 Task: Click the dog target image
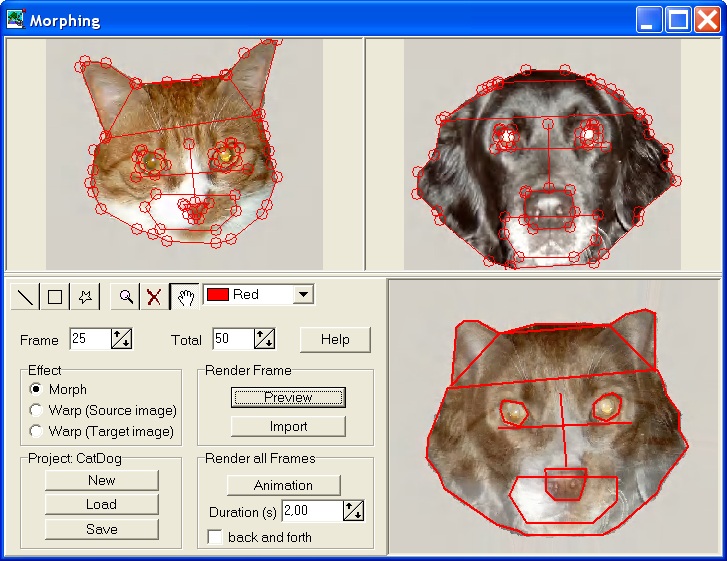point(542,154)
